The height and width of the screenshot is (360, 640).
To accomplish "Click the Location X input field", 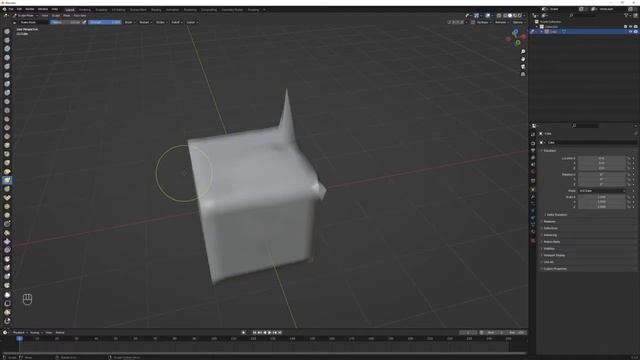I will 601,158.
